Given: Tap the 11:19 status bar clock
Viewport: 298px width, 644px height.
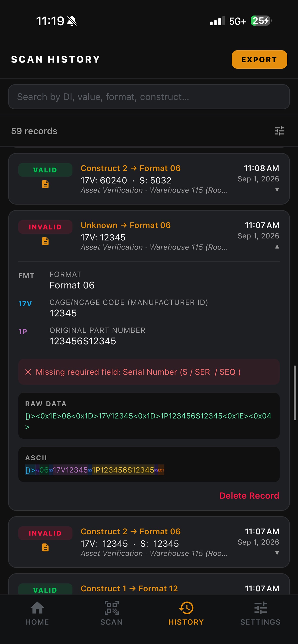Looking at the screenshot, I should coord(50,21).
